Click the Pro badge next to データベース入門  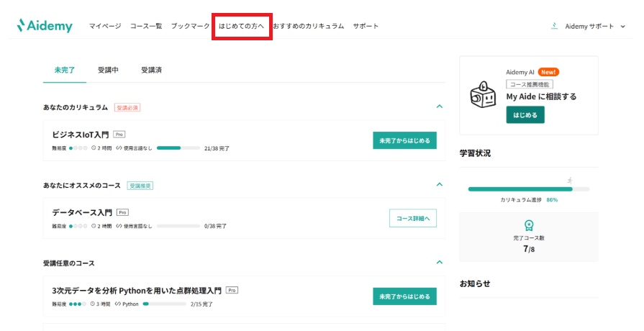123,212
